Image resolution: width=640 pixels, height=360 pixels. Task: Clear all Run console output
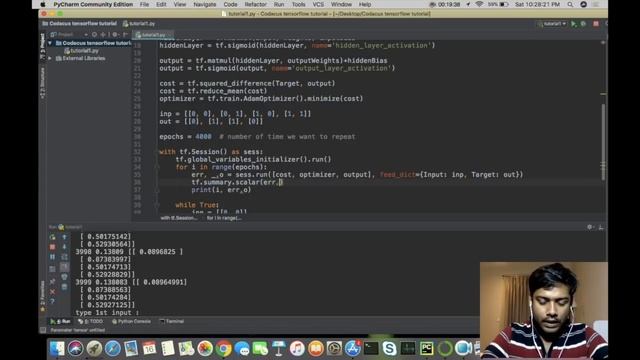(x=64, y=287)
